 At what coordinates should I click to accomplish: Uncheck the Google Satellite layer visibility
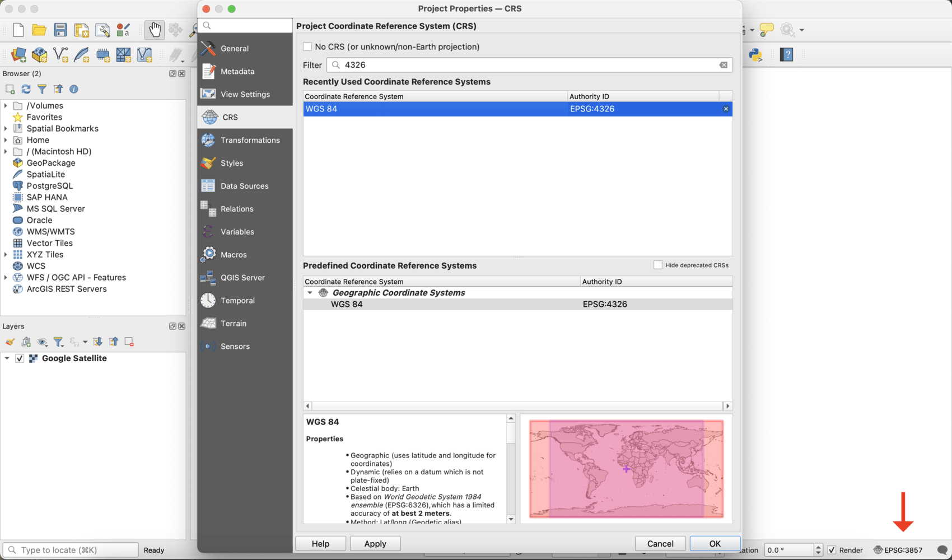tap(20, 358)
